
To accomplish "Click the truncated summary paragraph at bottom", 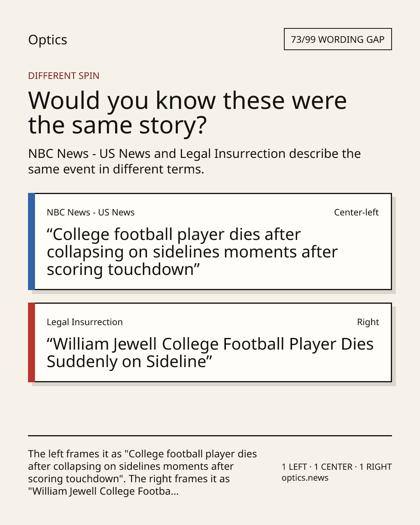I will point(142,472).
